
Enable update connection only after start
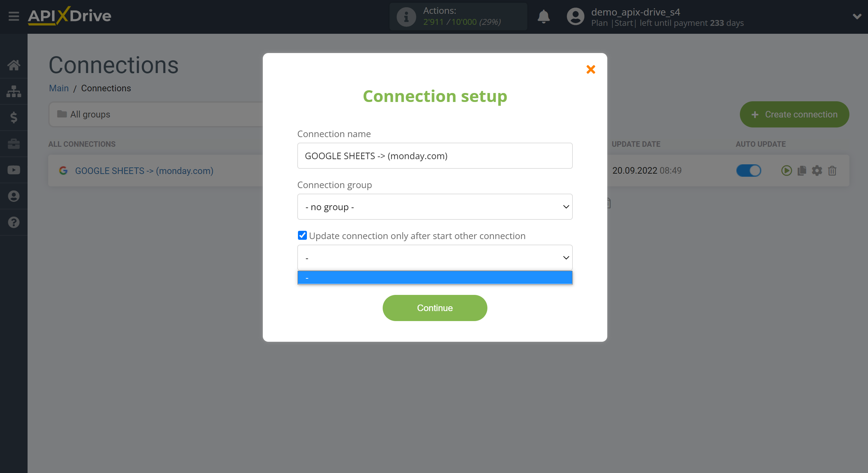point(301,235)
